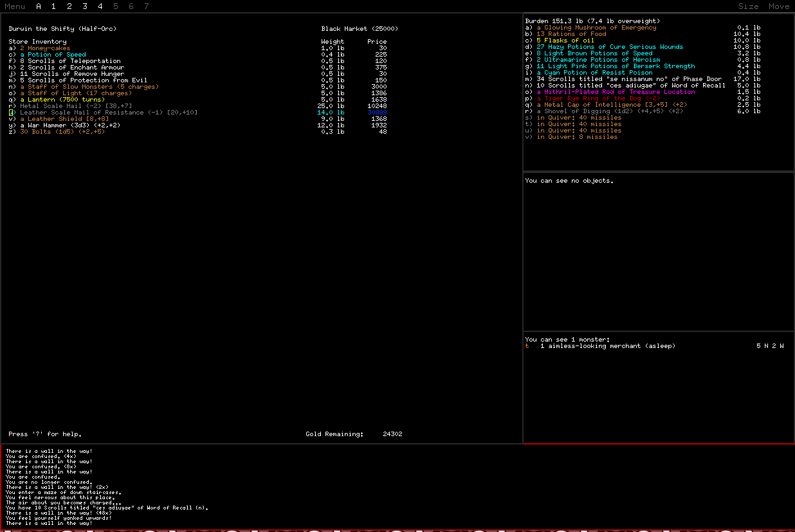Choose Metal Cap of Intelligence [3,+5]

[643, 105]
